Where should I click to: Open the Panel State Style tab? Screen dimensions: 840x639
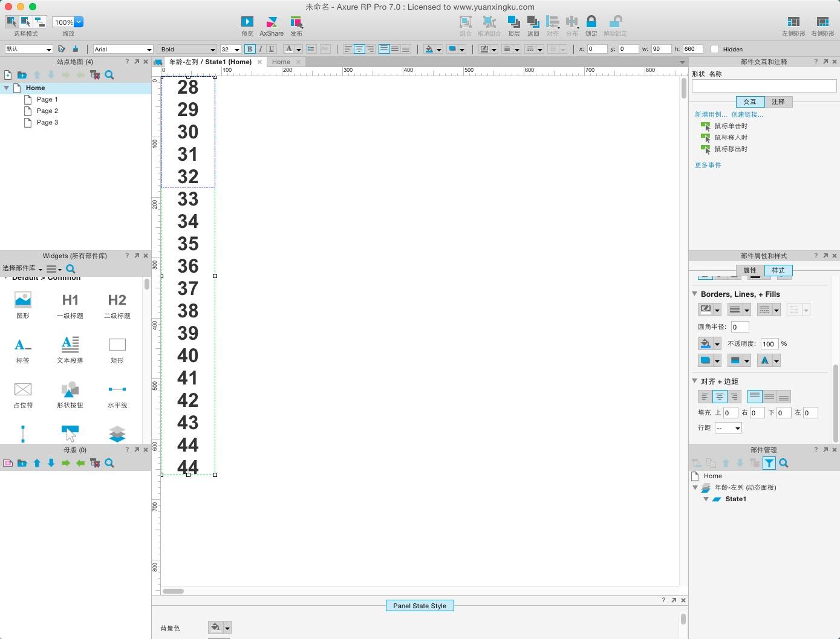pyautogui.click(x=420, y=606)
